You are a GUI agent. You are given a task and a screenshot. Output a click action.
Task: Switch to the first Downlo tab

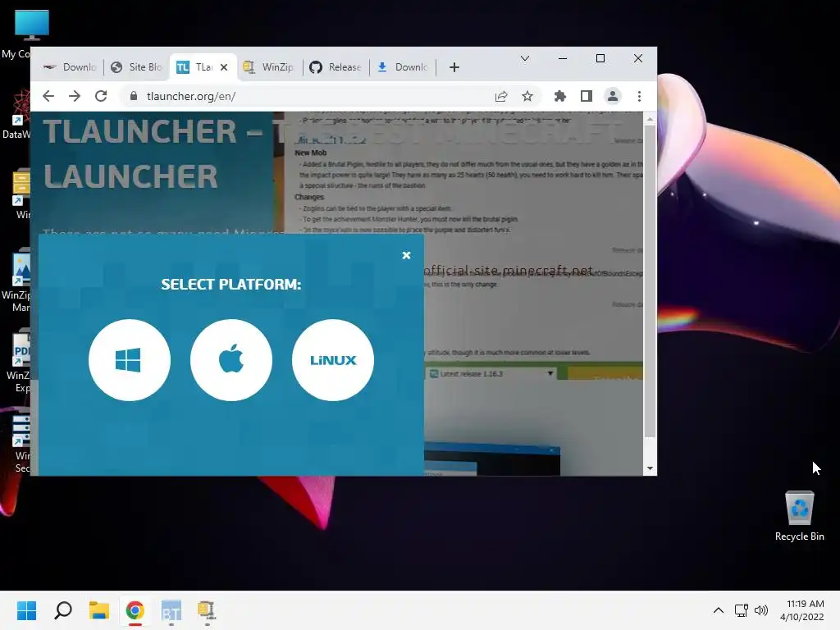70,67
